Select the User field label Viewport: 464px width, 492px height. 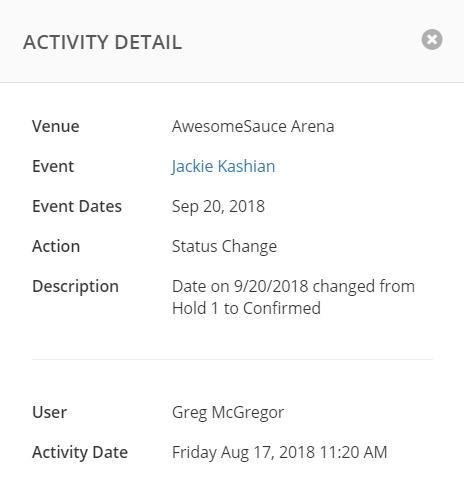50,412
